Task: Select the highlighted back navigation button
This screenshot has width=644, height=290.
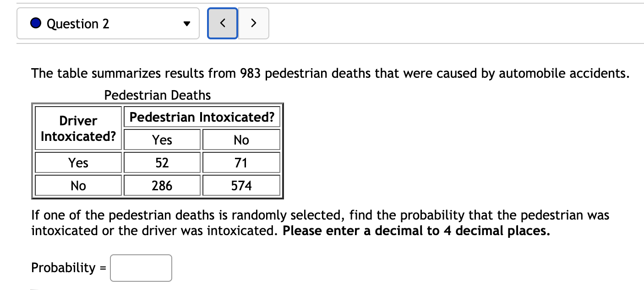Action: tap(222, 23)
